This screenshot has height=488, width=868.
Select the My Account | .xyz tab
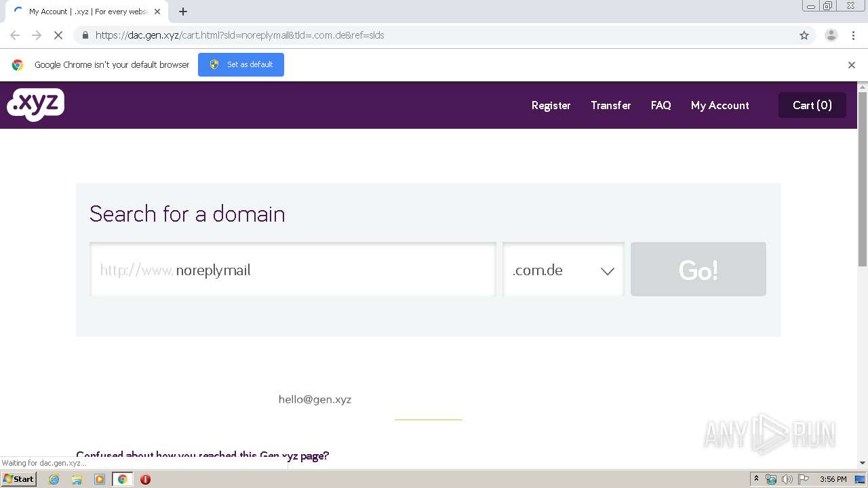pyautogui.click(x=87, y=12)
